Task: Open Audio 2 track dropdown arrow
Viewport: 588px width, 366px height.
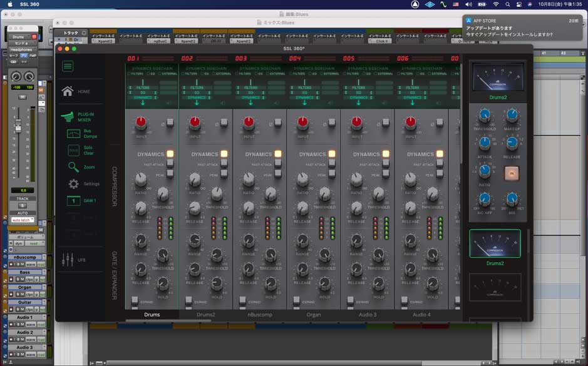Action: [x=44, y=332]
